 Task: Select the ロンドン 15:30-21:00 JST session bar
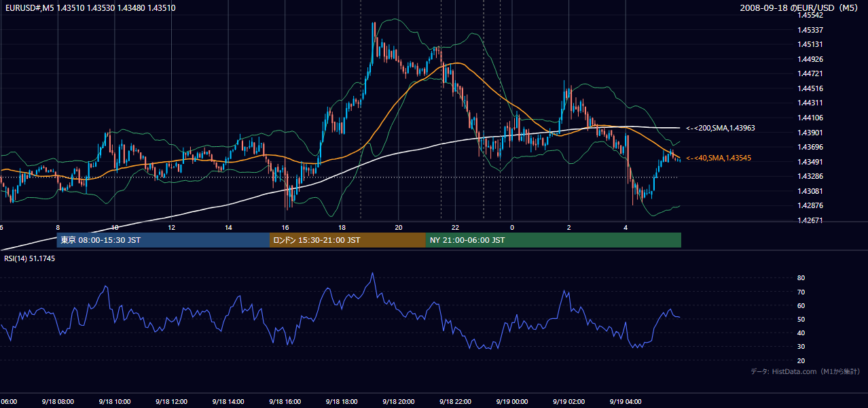point(348,240)
